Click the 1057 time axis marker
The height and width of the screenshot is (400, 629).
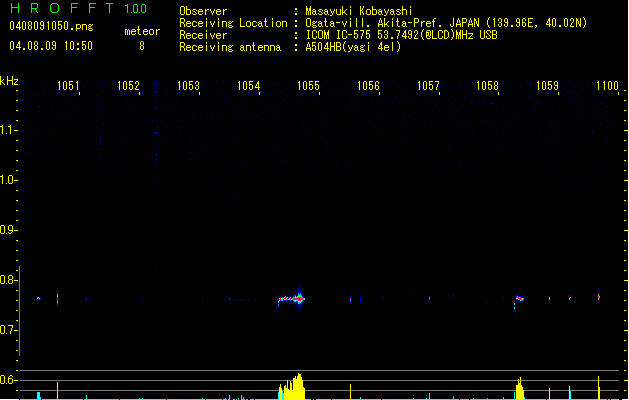point(428,86)
